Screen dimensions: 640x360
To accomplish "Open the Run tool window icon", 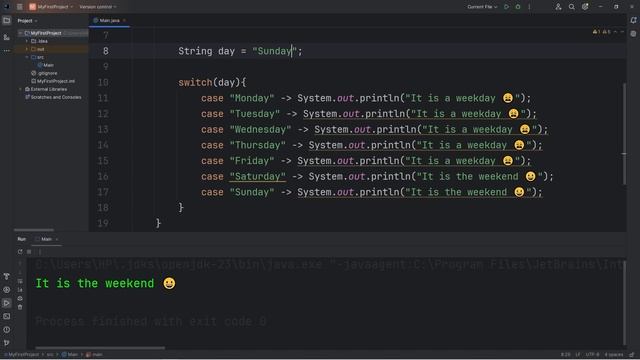I will 7,303.
